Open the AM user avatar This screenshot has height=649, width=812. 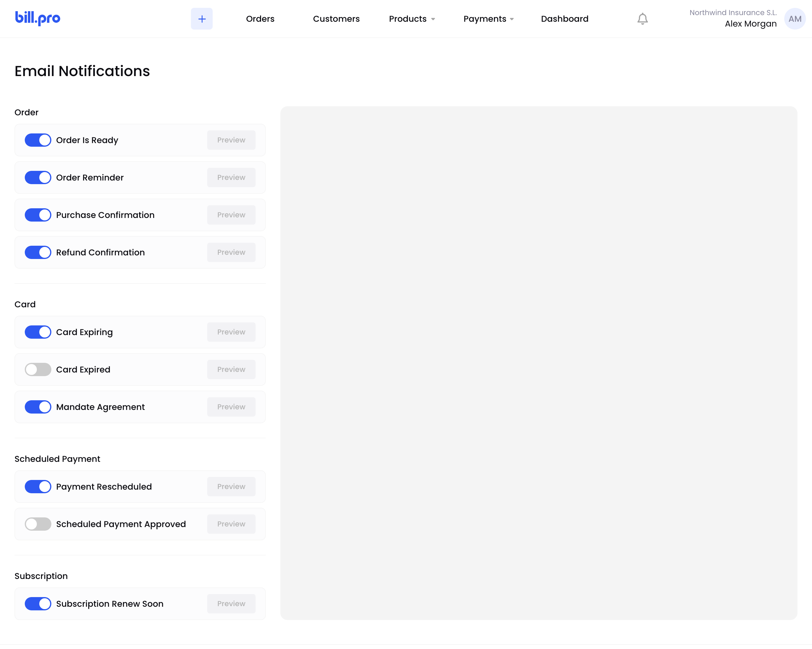pyautogui.click(x=795, y=19)
